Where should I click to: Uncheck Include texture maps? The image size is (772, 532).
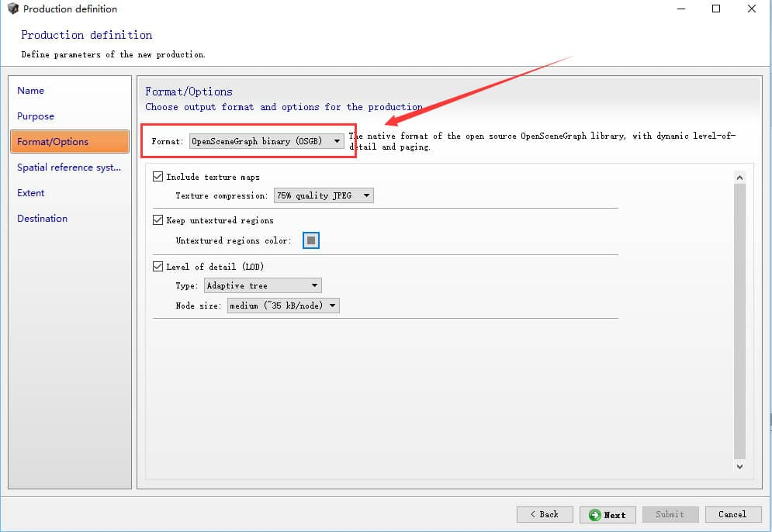(x=159, y=177)
